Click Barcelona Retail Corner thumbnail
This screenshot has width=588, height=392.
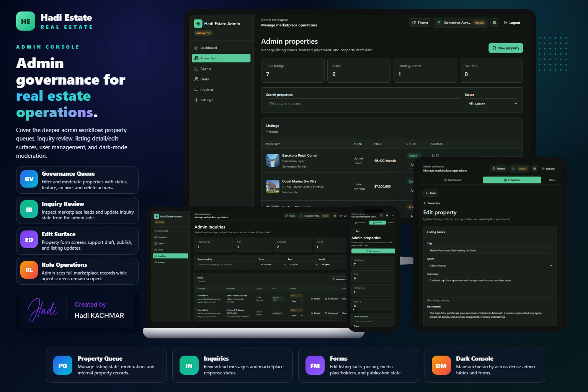(273, 160)
